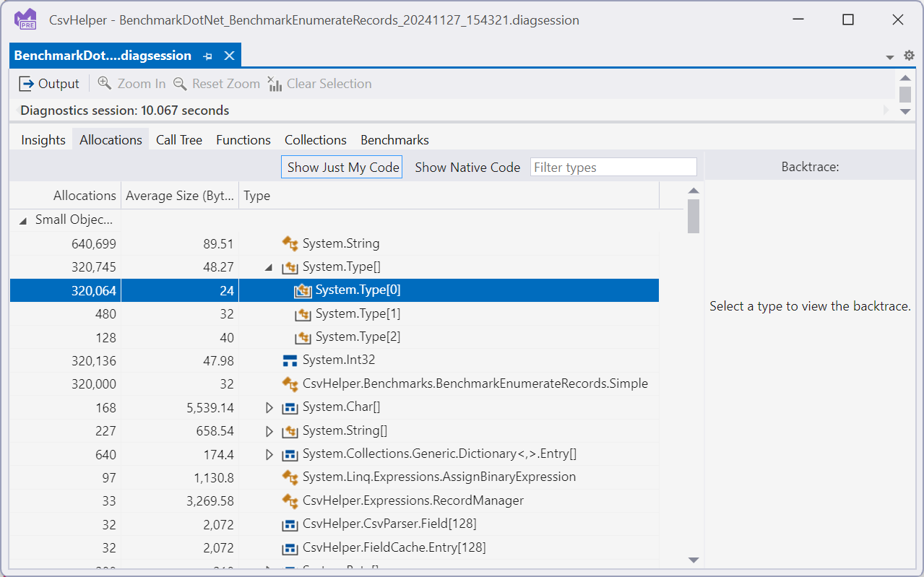Viewport: 924px width, 577px height.
Task: Toggle Show Native Code
Action: [467, 168]
